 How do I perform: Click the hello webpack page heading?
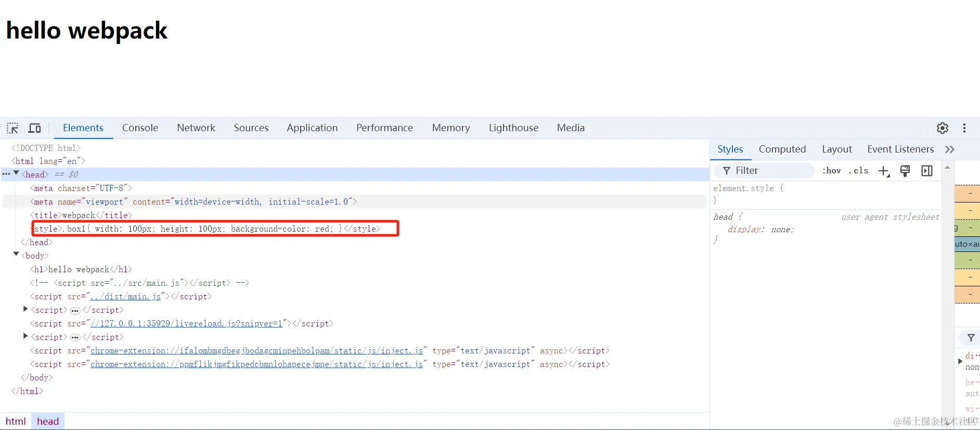pyautogui.click(x=87, y=31)
